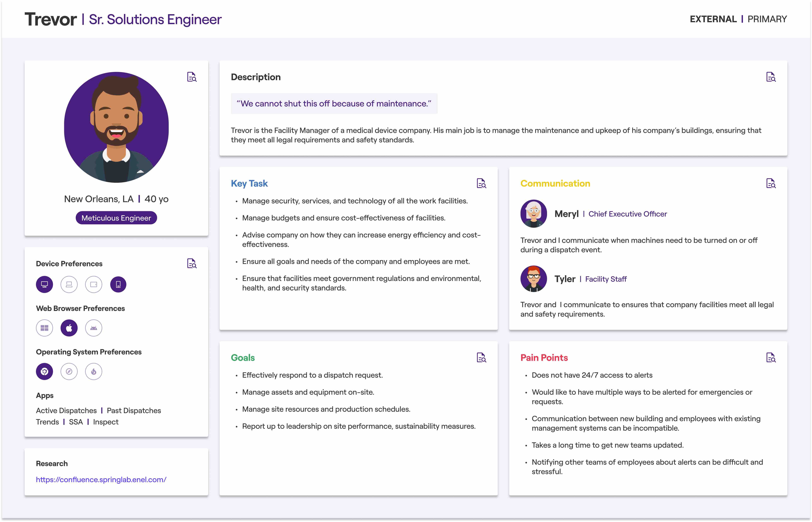
Task: Click Meryl's avatar in Communication
Action: coord(534,213)
